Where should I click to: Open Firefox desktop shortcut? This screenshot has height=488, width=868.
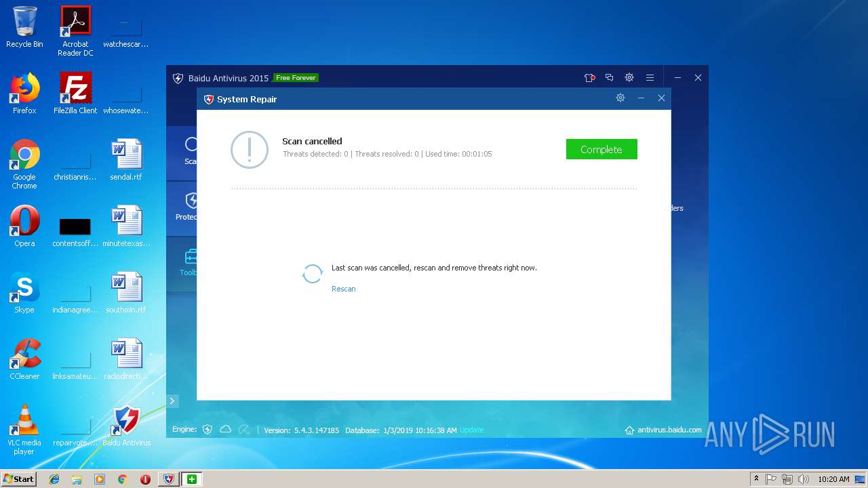[24, 94]
